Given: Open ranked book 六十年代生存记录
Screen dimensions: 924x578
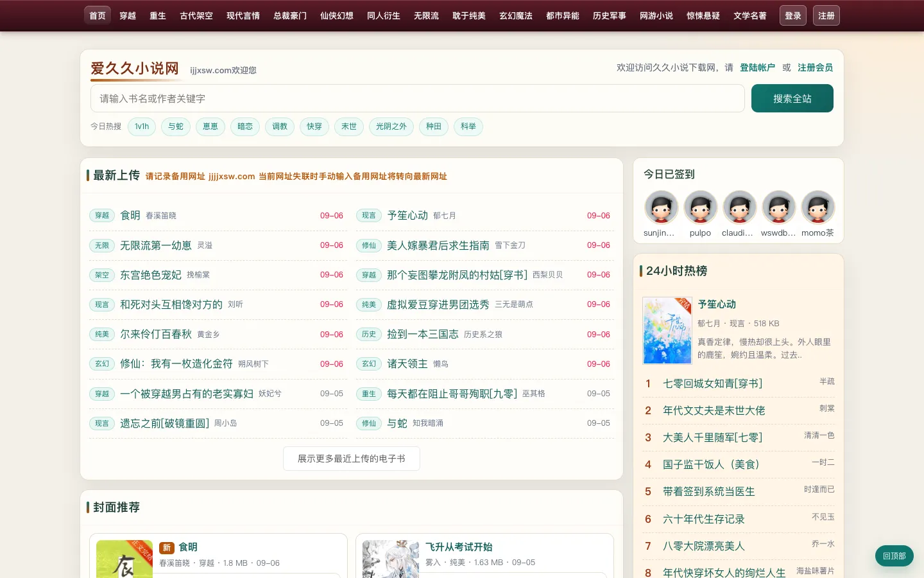Looking at the screenshot, I should tap(704, 519).
